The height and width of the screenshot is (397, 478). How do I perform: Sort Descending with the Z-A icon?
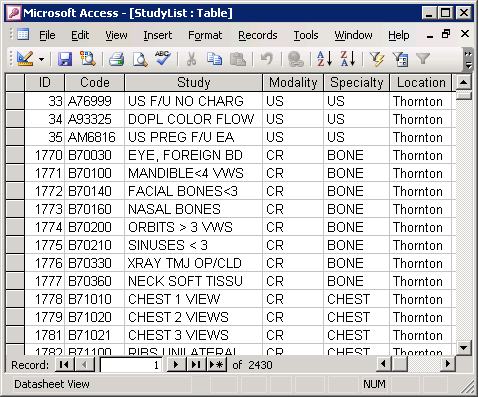click(x=348, y=59)
